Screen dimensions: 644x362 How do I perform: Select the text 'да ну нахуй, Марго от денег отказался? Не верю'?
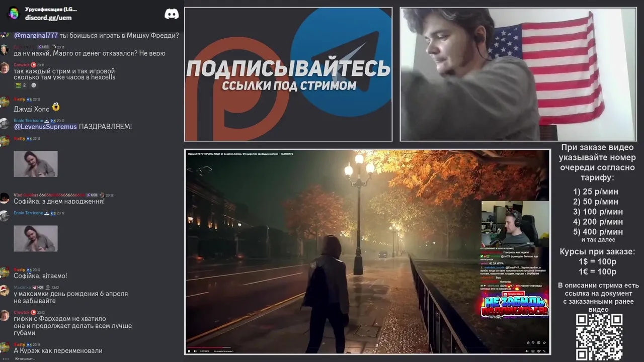[x=90, y=53]
